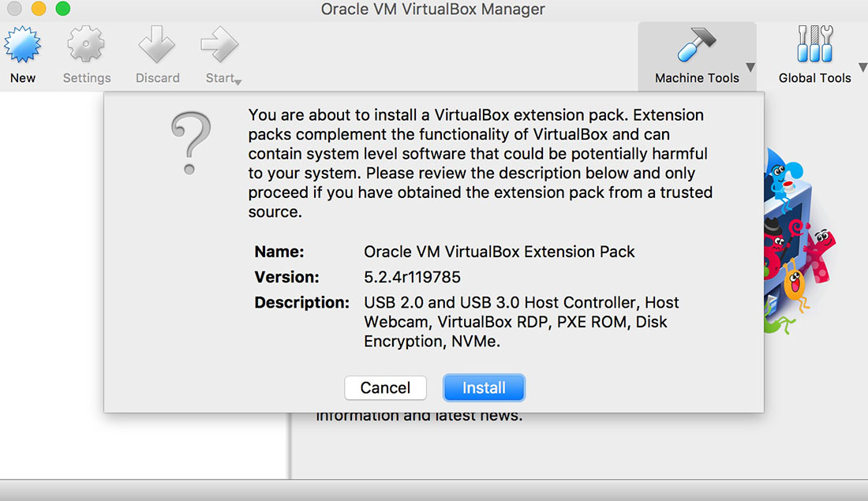Open the Machine Tools dropdown arrow

coord(750,68)
